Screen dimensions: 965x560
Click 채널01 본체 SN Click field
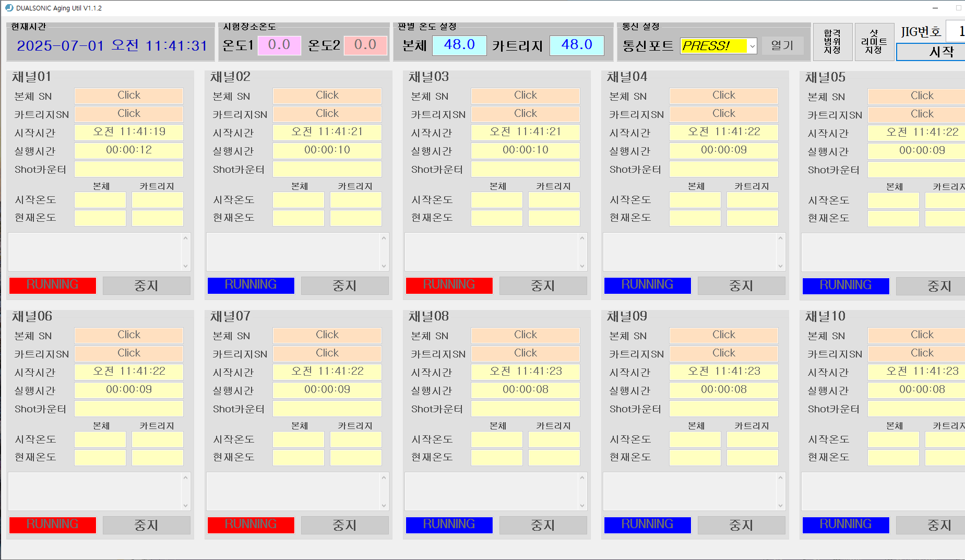click(129, 96)
